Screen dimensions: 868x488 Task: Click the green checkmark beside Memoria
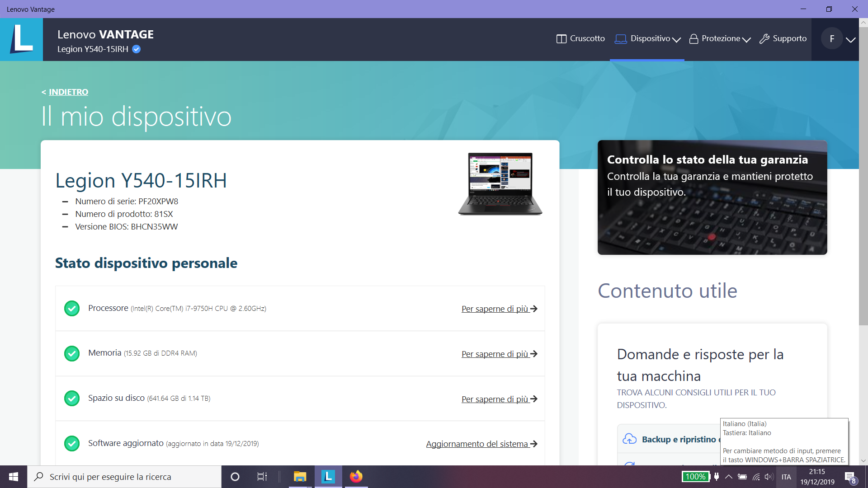coord(72,353)
